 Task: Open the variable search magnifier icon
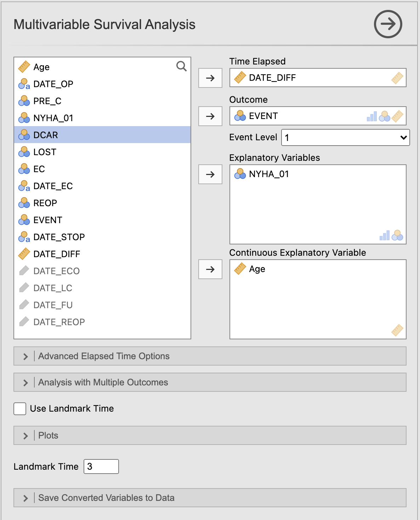pos(181,66)
